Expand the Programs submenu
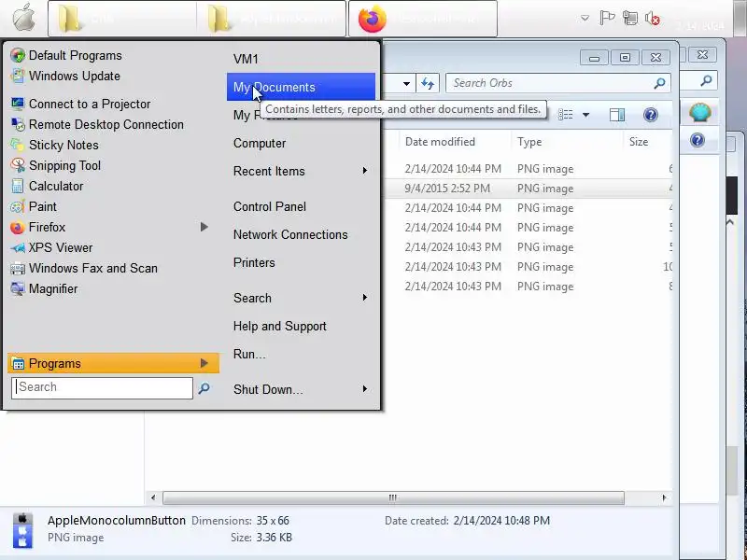 204,363
